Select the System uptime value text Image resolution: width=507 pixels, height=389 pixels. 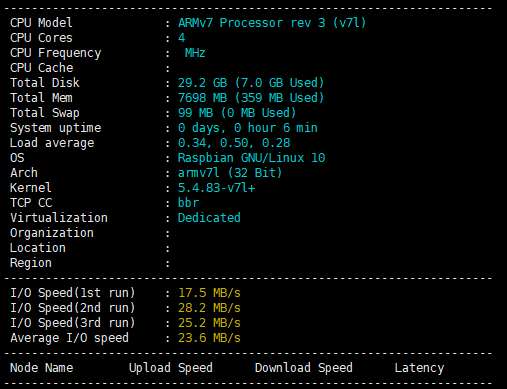(247, 128)
